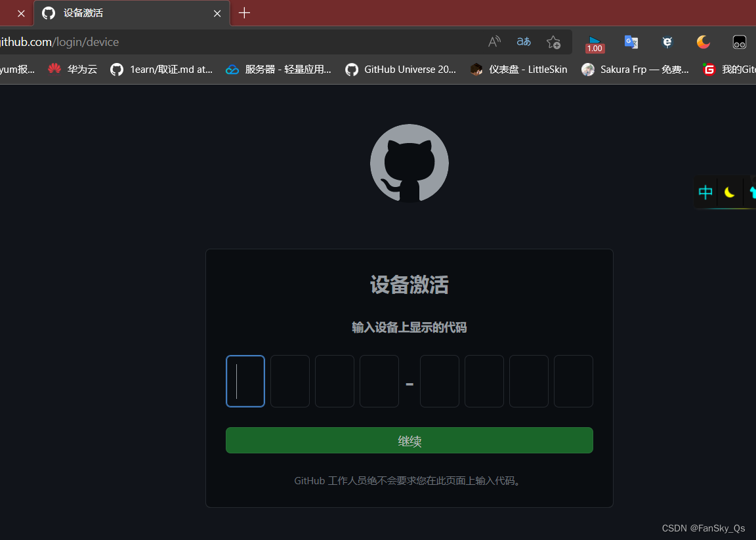Focus the eighth device code digit box
The image size is (756, 540).
(574, 381)
